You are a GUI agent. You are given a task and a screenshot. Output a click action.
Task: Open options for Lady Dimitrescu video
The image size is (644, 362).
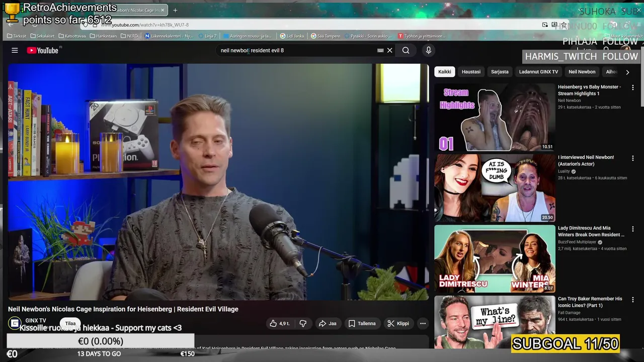tap(632, 229)
